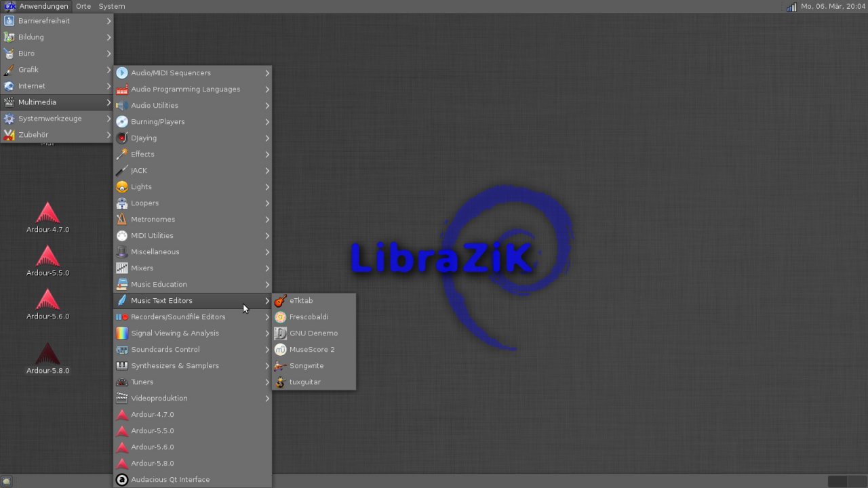The height and width of the screenshot is (488, 868).
Task: Launch Ardour-4.7.0 from Multimedia menu
Action: point(193,415)
